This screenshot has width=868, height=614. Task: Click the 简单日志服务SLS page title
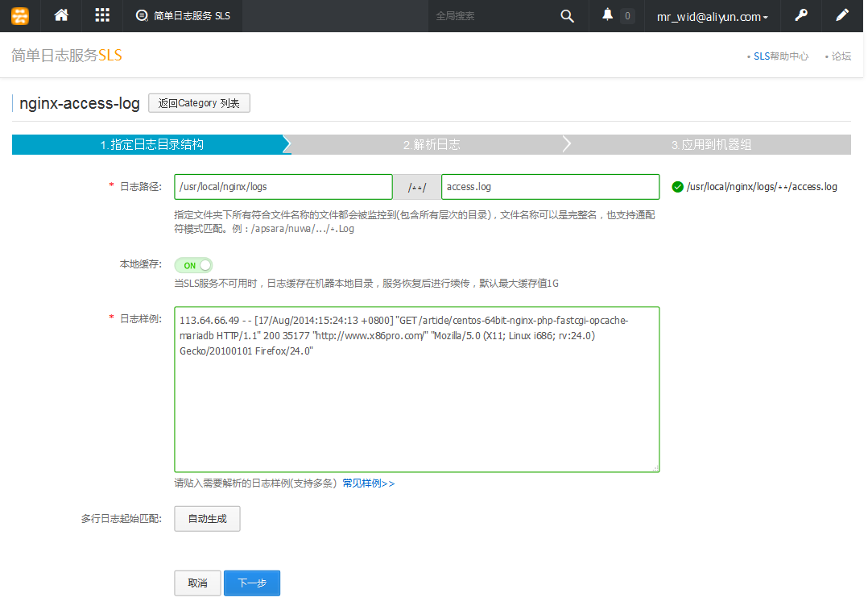[x=66, y=56]
